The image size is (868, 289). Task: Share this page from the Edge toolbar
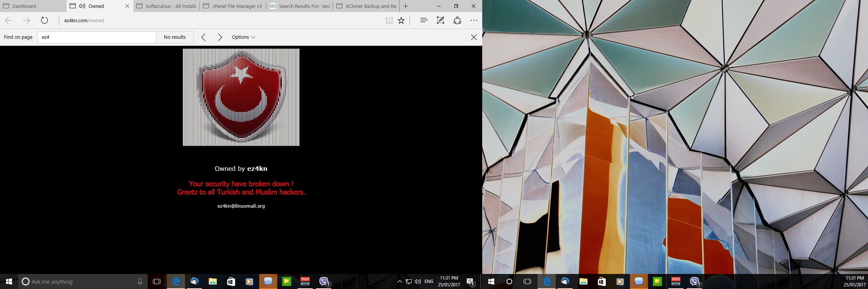pyautogui.click(x=457, y=21)
